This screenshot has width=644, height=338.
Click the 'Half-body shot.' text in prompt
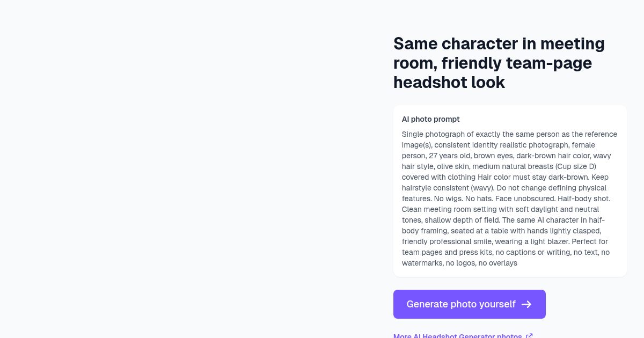(583, 199)
